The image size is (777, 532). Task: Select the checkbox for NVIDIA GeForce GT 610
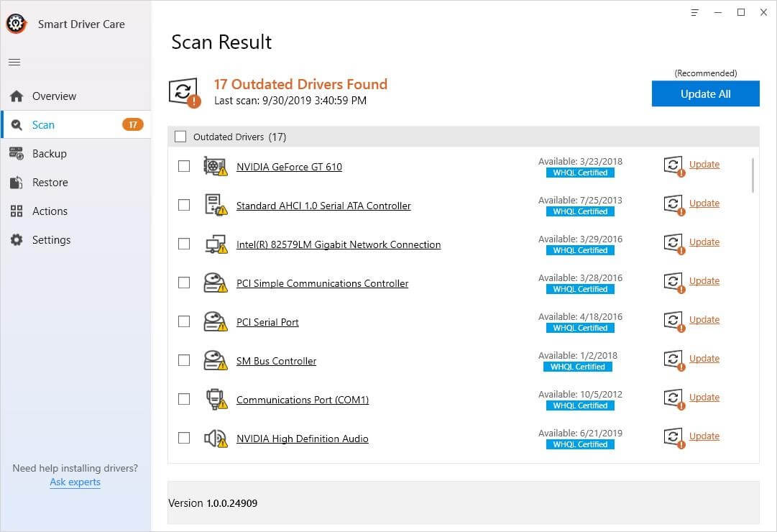(183, 165)
